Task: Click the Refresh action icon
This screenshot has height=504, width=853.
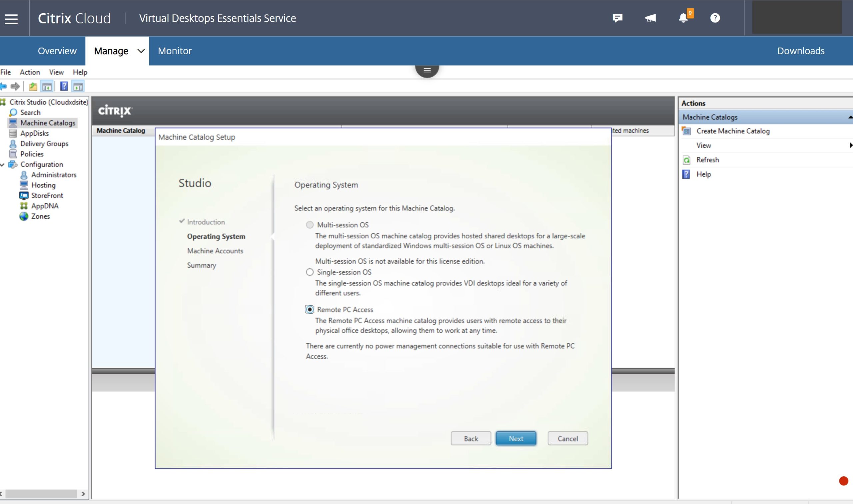Action: click(686, 160)
